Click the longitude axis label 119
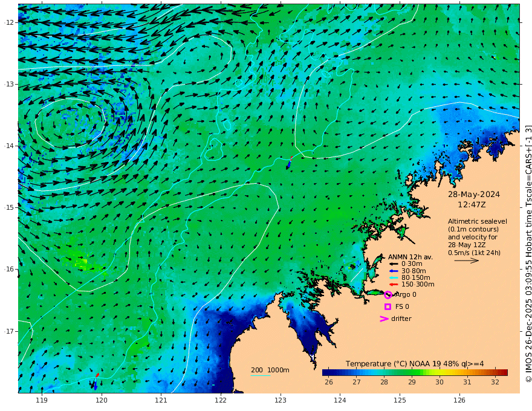This screenshot has height=411, width=532. click(42, 401)
